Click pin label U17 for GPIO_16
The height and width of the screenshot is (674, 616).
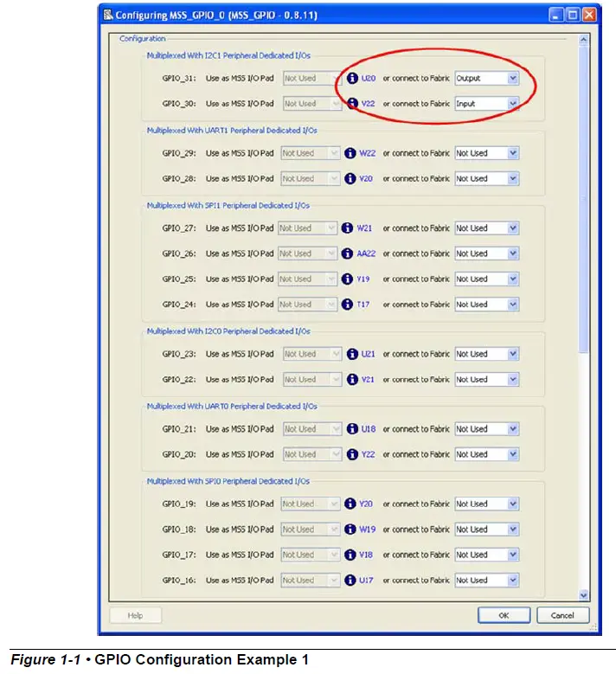[366, 581]
